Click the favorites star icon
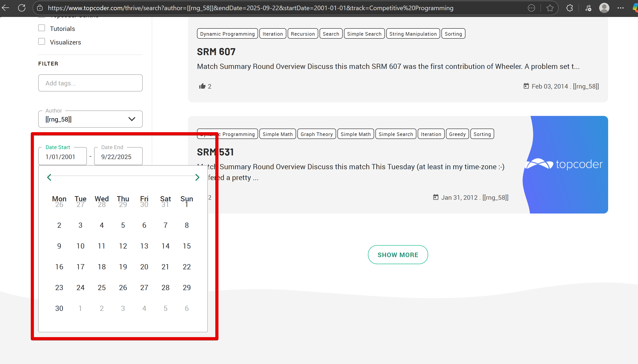The width and height of the screenshot is (638, 364). pyautogui.click(x=550, y=8)
